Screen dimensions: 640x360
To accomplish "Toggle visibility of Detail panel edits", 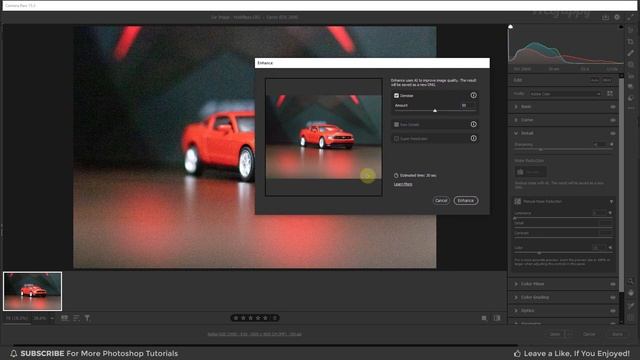I will 613,133.
